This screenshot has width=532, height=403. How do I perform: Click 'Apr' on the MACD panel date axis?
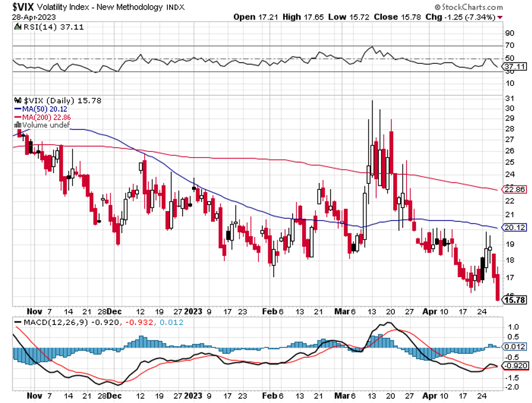pos(429,395)
